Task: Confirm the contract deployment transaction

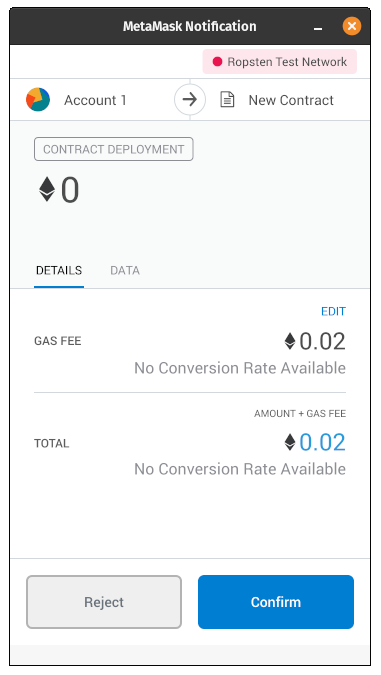Action: (276, 602)
